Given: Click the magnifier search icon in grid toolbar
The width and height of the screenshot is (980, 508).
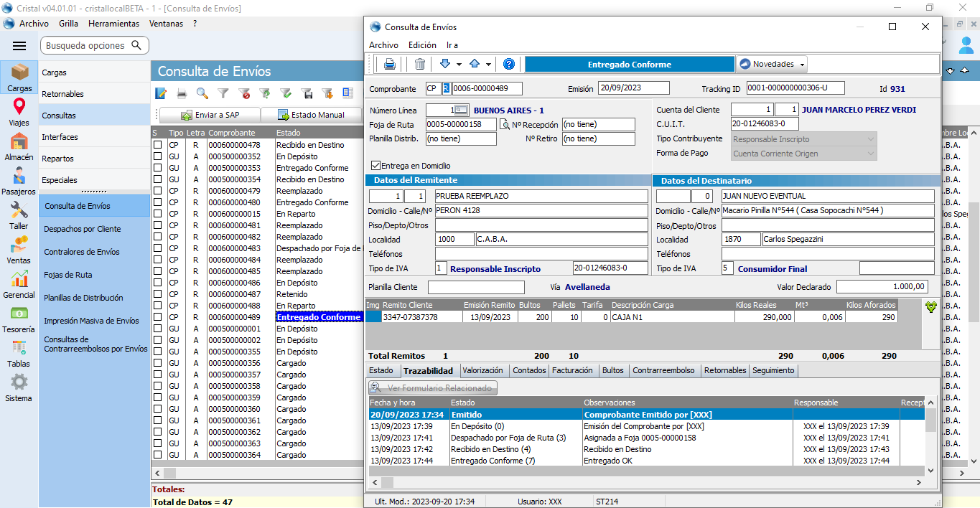Looking at the screenshot, I should point(202,93).
